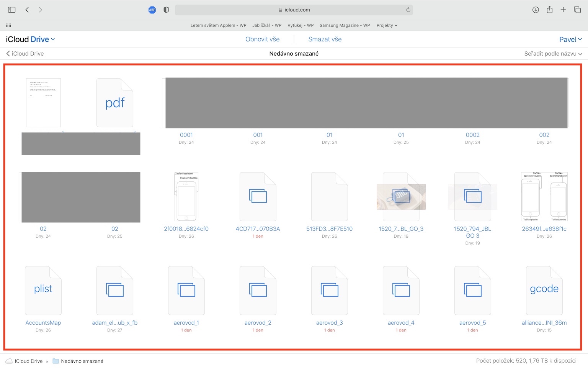Viewport: 588px width, 368px height.
Task: Show tab overview icon
Action: coord(577,10)
